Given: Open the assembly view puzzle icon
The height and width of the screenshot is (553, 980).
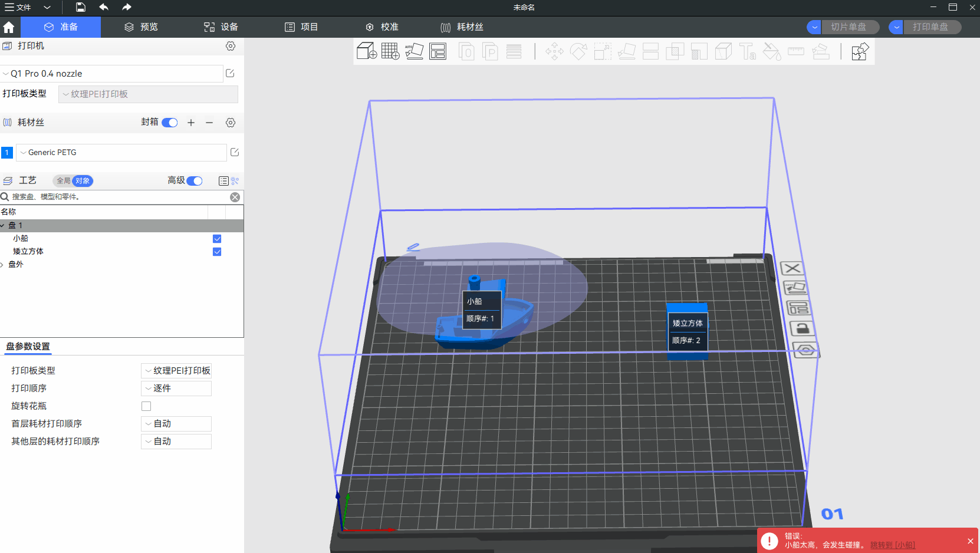Looking at the screenshot, I should pos(860,52).
